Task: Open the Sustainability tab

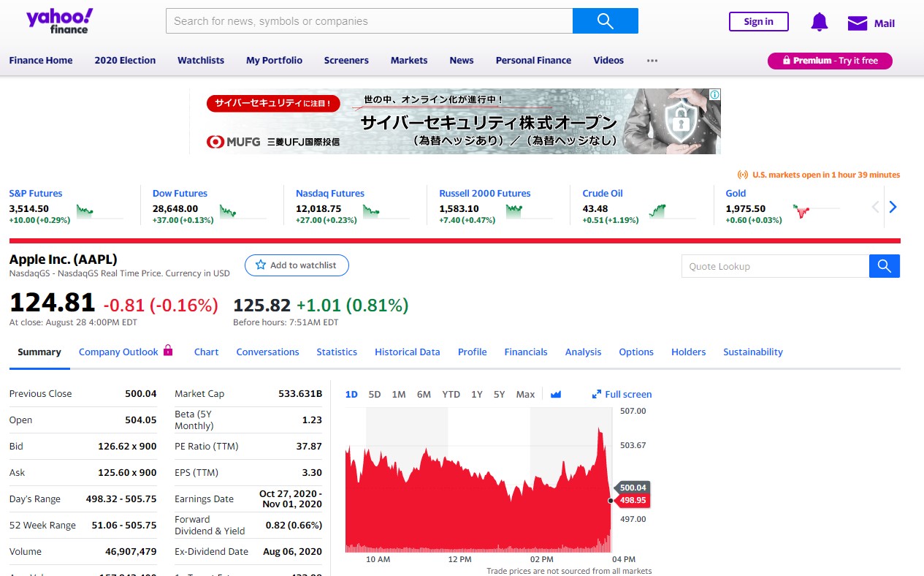Action: (x=753, y=352)
